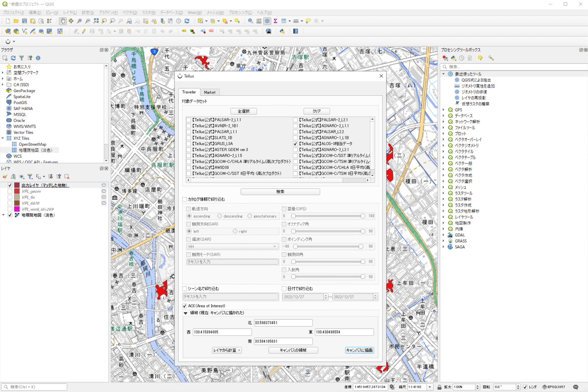Click the Zoom In magnifier tool
The height and width of the screenshot is (392, 588).
point(79,21)
